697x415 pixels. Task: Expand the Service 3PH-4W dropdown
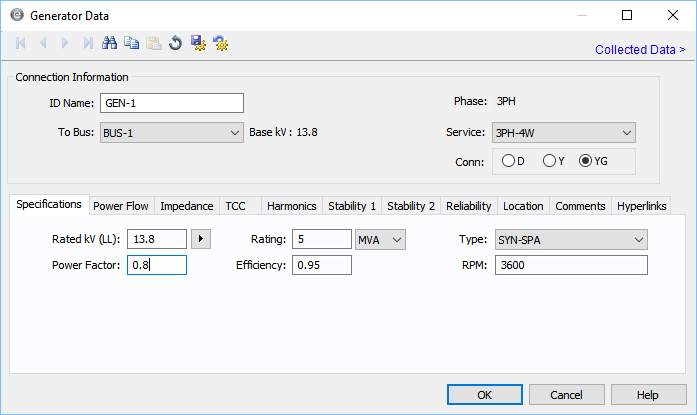coord(626,133)
